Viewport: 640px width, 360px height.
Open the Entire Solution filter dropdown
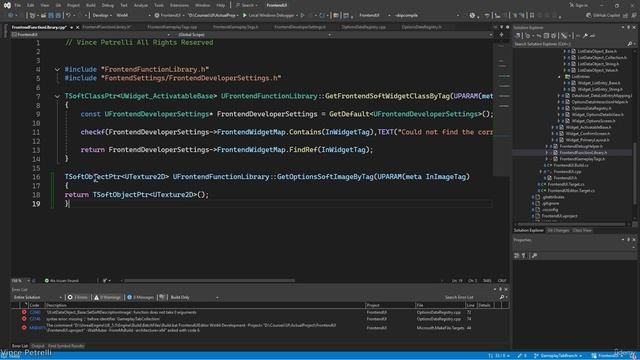(37, 297)
